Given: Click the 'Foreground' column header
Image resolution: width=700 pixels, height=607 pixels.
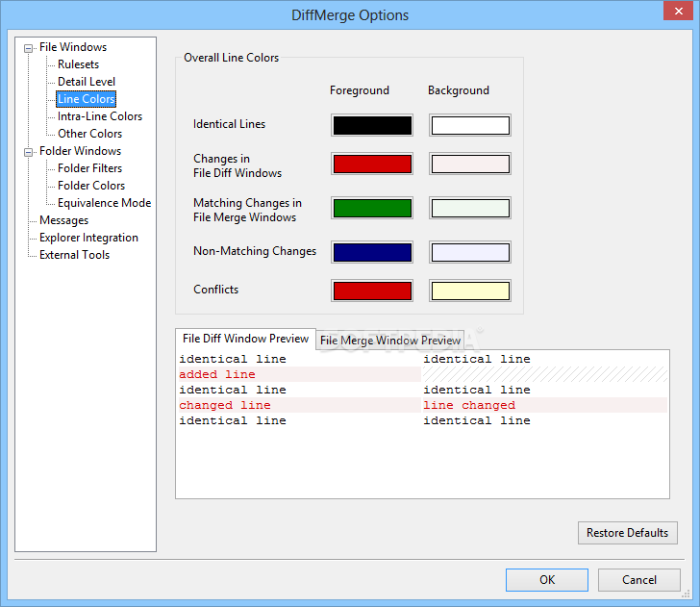Looking at the screenshot, I should (x=360, y=90).
